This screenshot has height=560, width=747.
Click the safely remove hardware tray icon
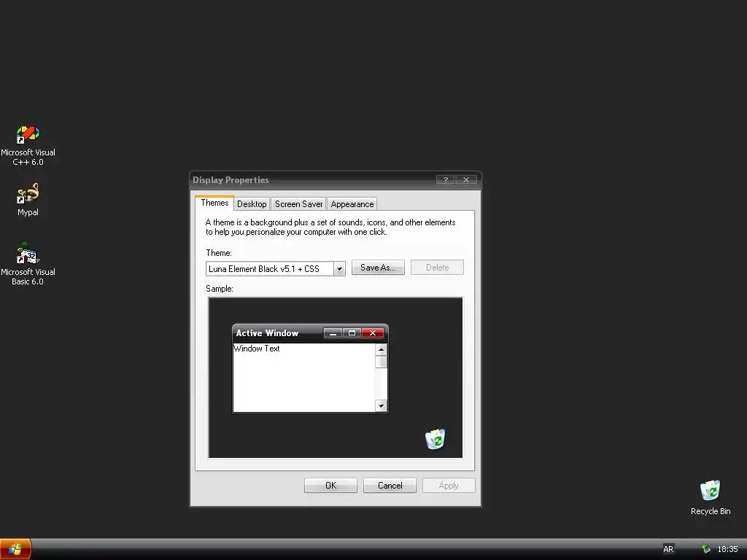705,549
